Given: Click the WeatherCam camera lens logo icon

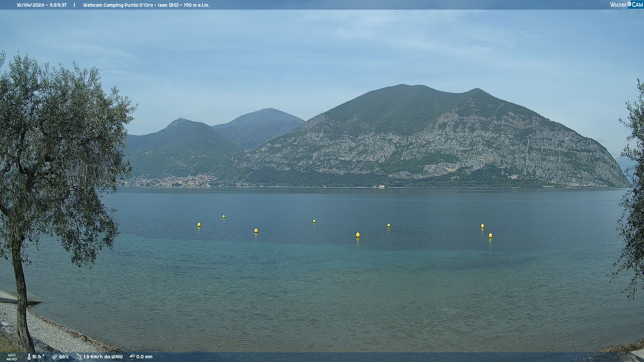Looking at the screenshot, I should click(629, 4).
